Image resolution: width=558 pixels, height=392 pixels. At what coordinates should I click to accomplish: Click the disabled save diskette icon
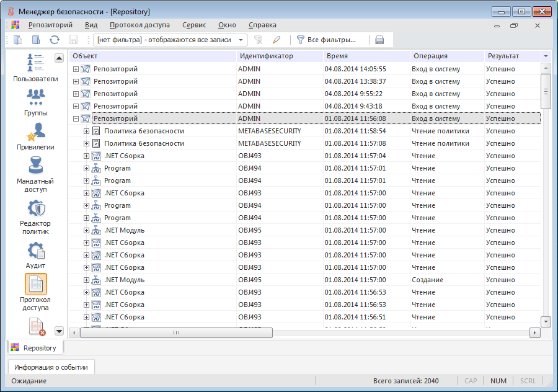pos(73,40)
